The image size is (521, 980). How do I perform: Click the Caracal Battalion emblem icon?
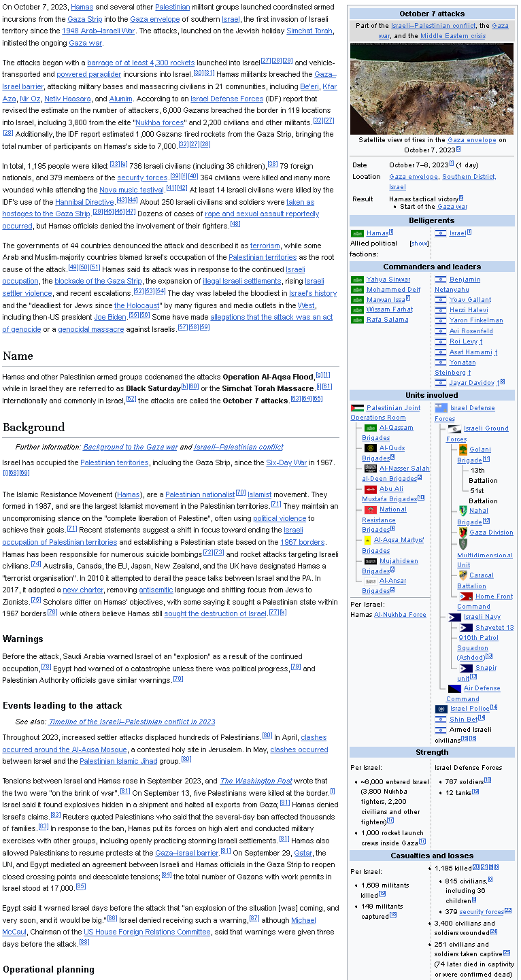coord(463,575)
